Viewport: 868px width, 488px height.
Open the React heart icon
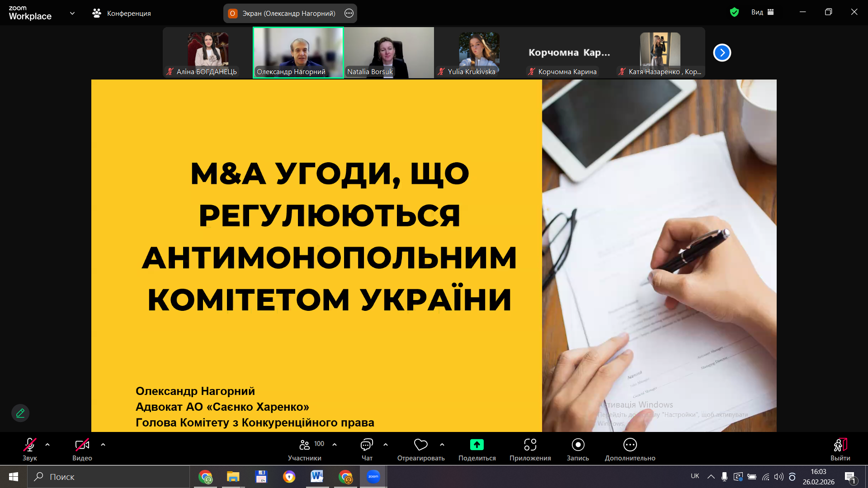coord(420,445)
